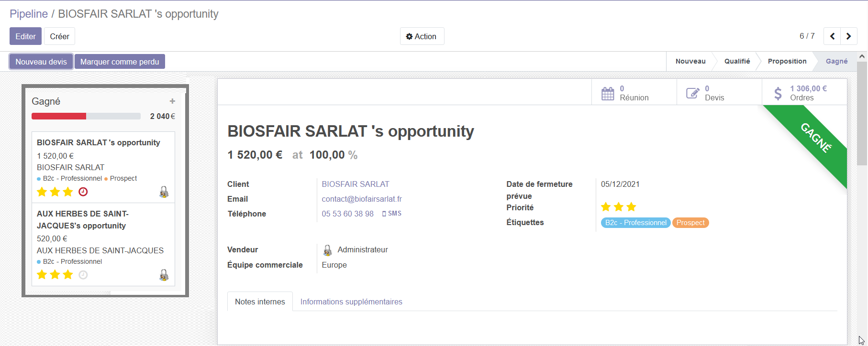Click first star on BIOSFAIR SARLAT card

coord(42,192)
